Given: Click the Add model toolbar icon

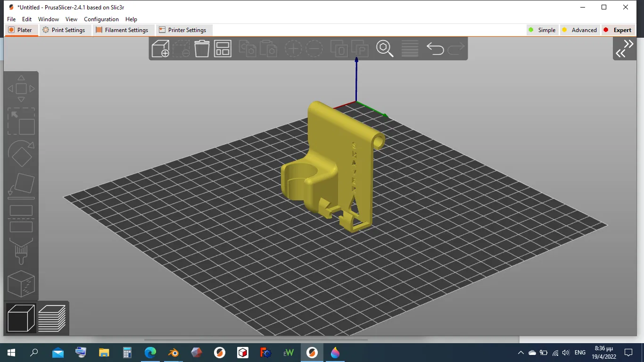Looking at the screenshot, I should tap(160, 49).
